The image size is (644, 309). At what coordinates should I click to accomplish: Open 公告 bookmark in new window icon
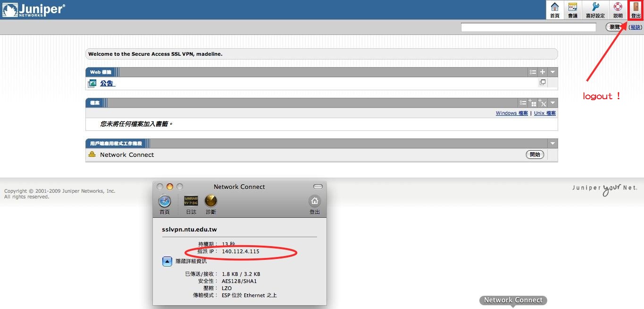click(x=543, y=83)
